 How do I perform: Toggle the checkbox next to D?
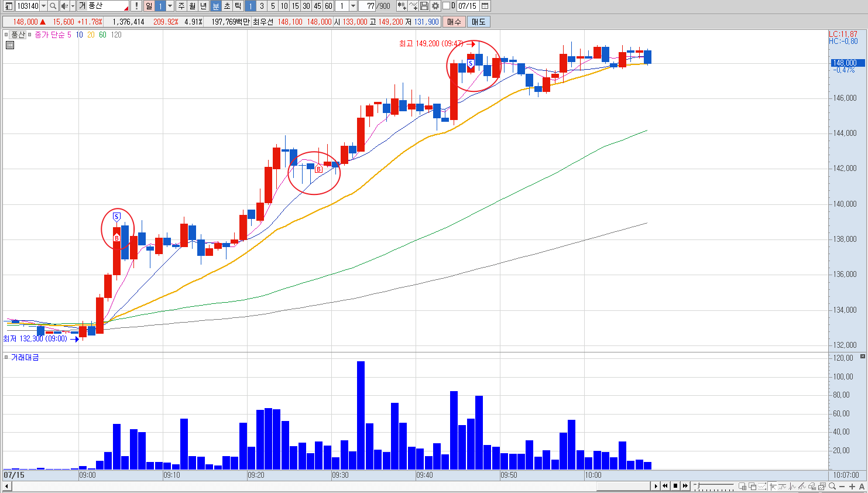click(x=446, y=6)
